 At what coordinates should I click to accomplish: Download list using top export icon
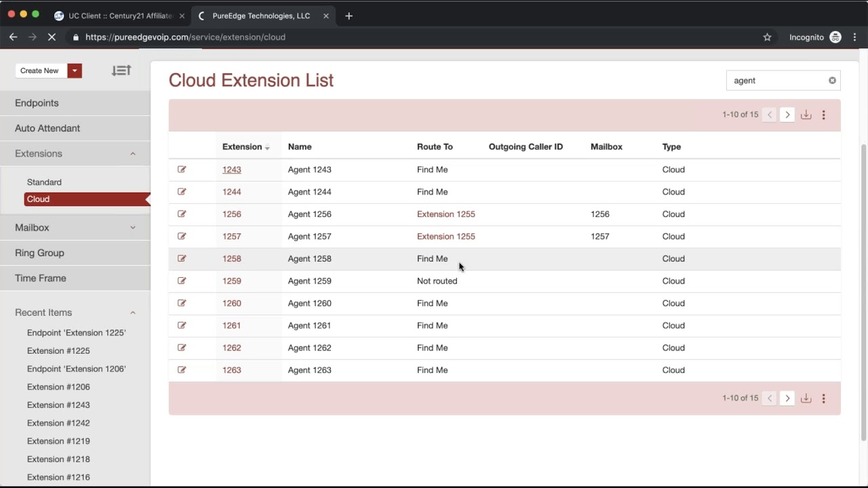point(806,115)
